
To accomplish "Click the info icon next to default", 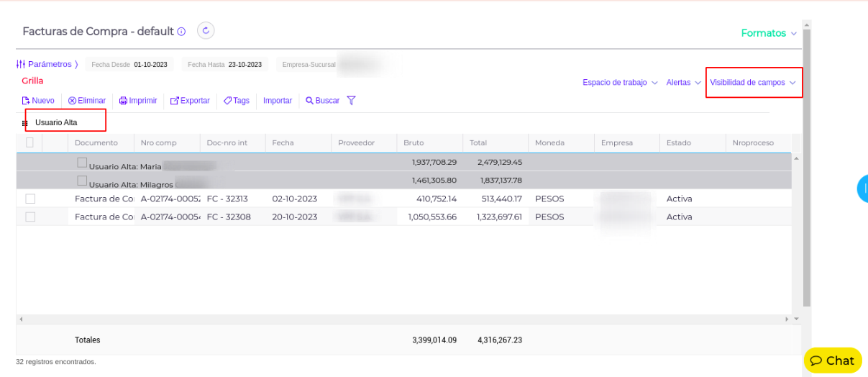I will pyautogui.click(x=182, y=32).
